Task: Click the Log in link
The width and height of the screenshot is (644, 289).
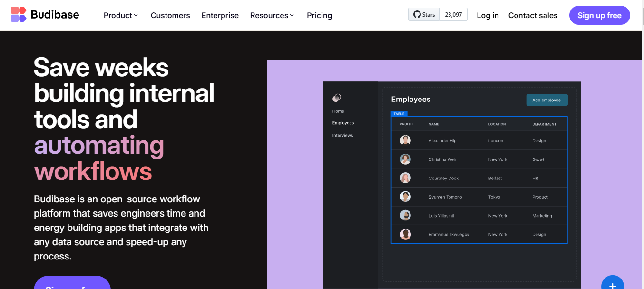Action: [x=488, y=15]
